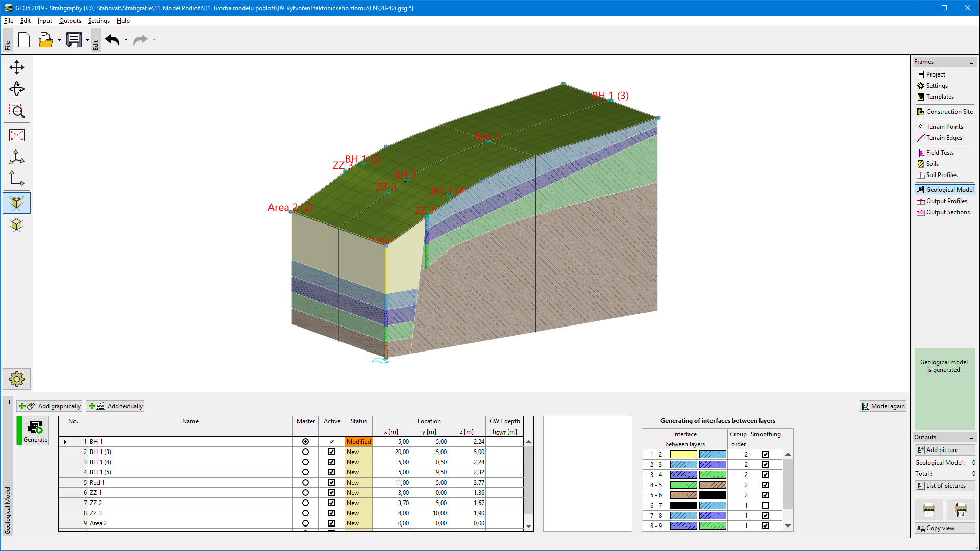Open drawing settings gear icon
Viewport: 980px width, 551px height.
(17, 379)
